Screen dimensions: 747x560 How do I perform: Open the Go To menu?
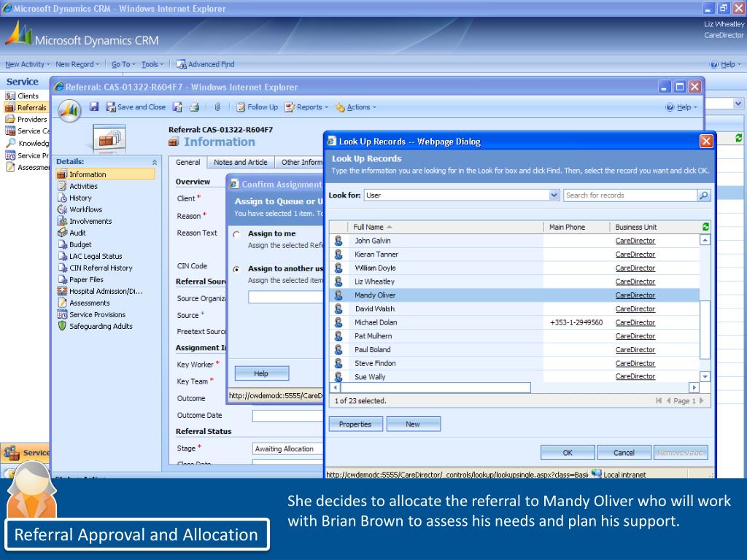click(x=123, y=64)
